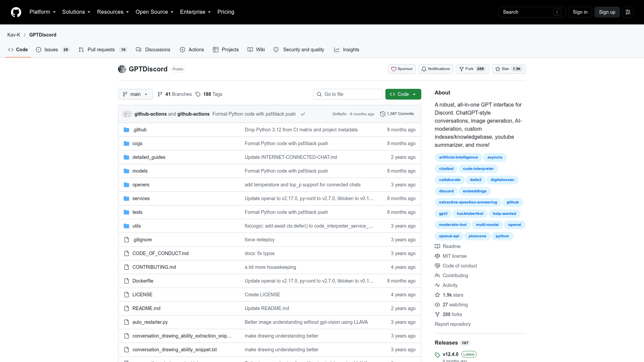Screen dimensions: 644x362
Task: Open the Enterprise dropdown menu
Action: pyautogui.click(x=195, y=12)
